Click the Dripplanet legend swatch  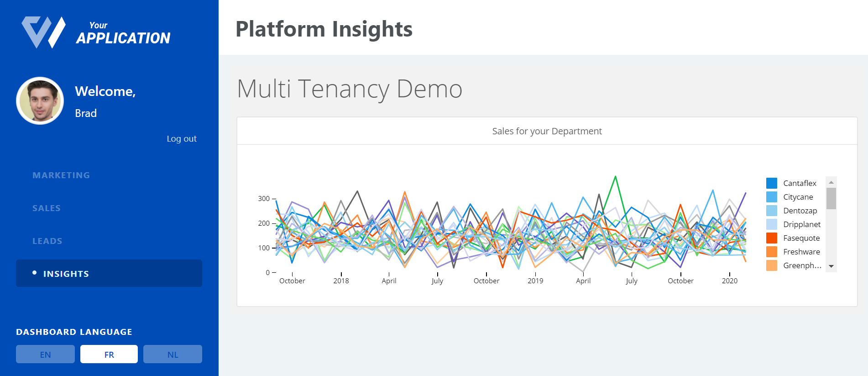pyautogui.click(x=772, y=224)
